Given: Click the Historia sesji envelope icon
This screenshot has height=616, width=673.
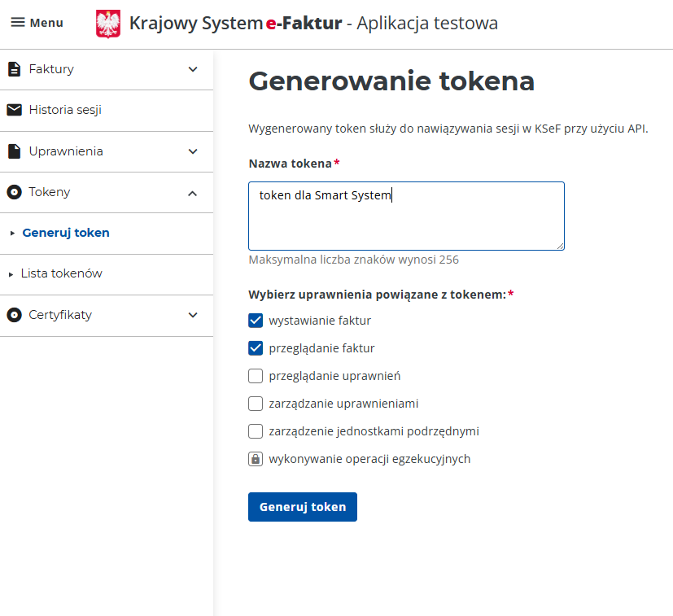Looking at the screenshot, I should click(14, 110).
